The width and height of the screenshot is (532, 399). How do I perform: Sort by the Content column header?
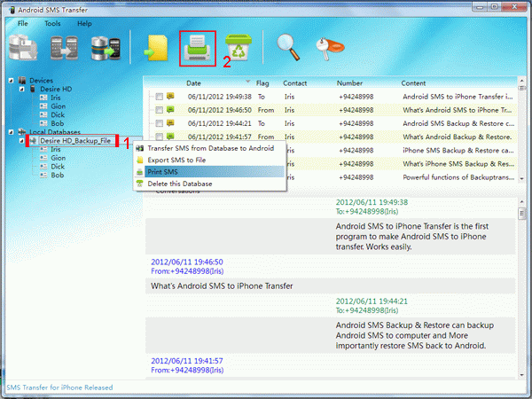click(413, 83)
